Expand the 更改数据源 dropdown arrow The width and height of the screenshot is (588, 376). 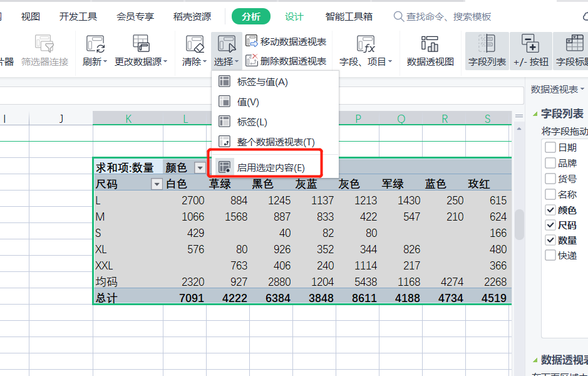click(x=165, y=61)
